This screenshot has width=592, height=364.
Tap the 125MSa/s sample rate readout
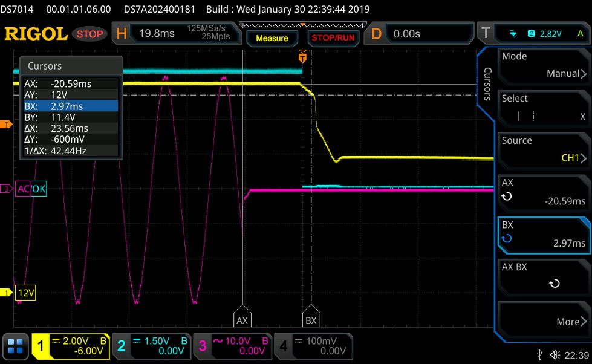pos(206,28)
